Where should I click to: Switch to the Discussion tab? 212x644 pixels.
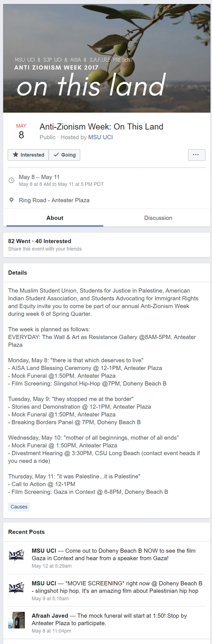pos(158,218)
